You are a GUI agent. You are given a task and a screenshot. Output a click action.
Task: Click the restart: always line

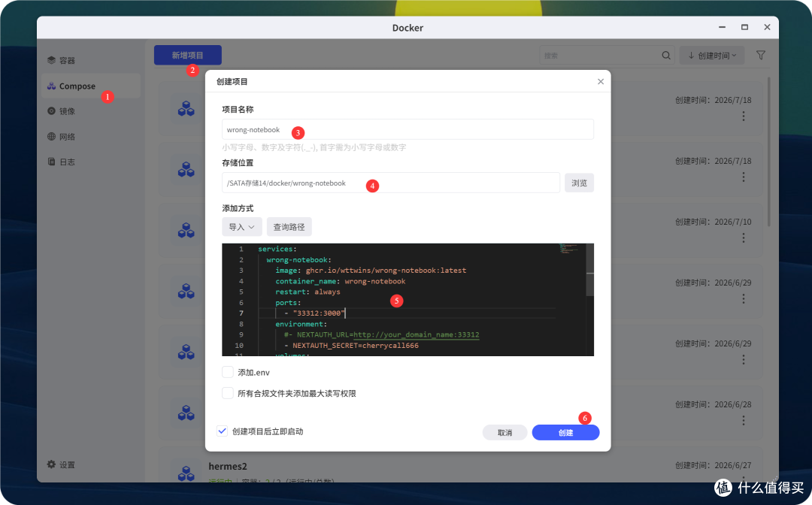[x=308, y=292]
